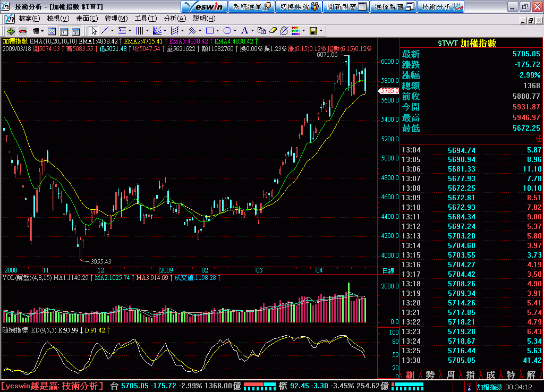Click the 技術分析 button in title bar
This screenshot has width=544, height=392.
(441, 6)
